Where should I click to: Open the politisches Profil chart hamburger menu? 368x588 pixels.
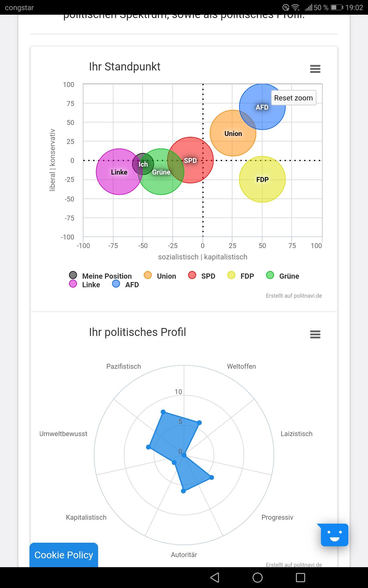(315, 334)
